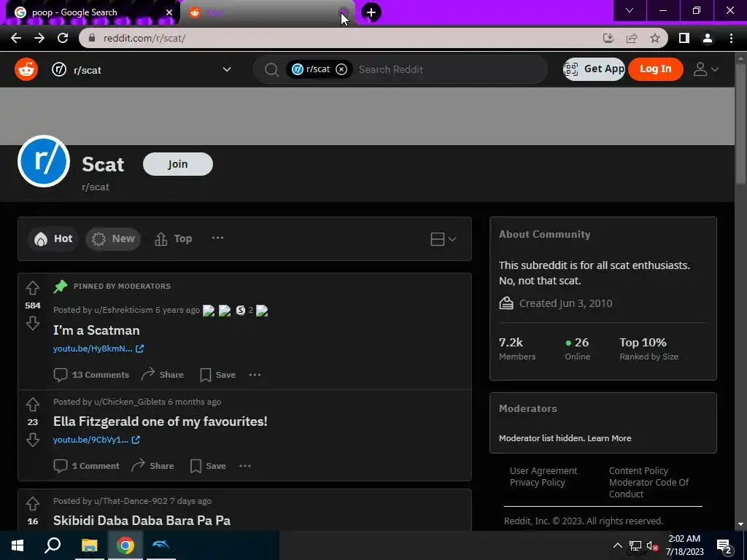The height and width of the screenshot is (560, 747).
Task: Expand the r/scat community navigation dropdown
Action: [x=227, y=69]
